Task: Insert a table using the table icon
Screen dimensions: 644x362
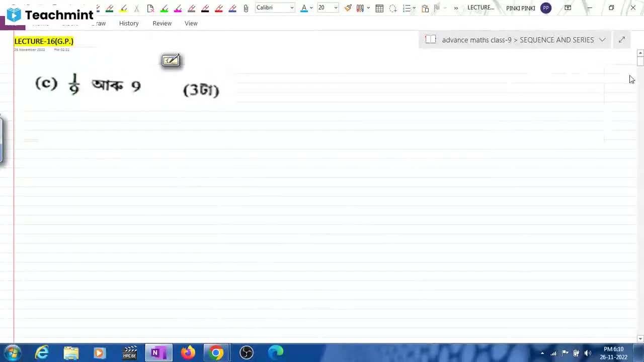Action: click(379, 8)
